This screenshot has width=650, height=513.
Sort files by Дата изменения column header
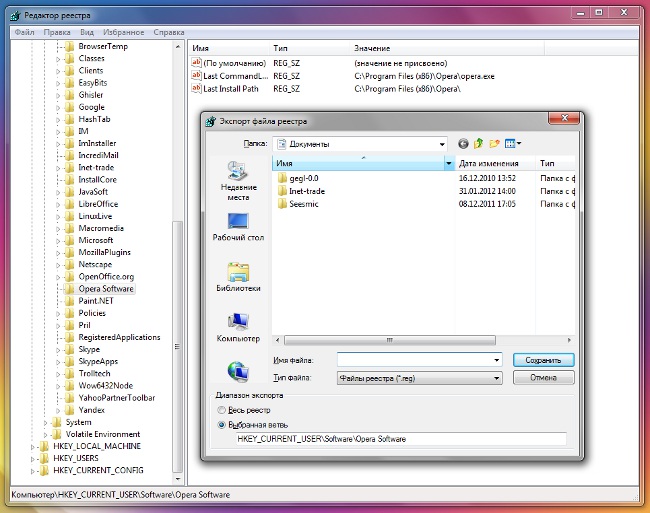click(x=495, y=163)
